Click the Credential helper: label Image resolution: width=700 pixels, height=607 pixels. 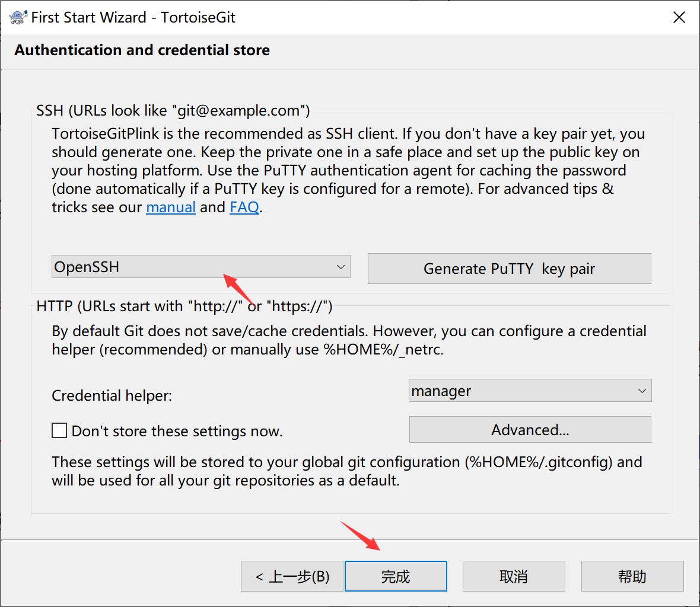(x=112, y=395)
